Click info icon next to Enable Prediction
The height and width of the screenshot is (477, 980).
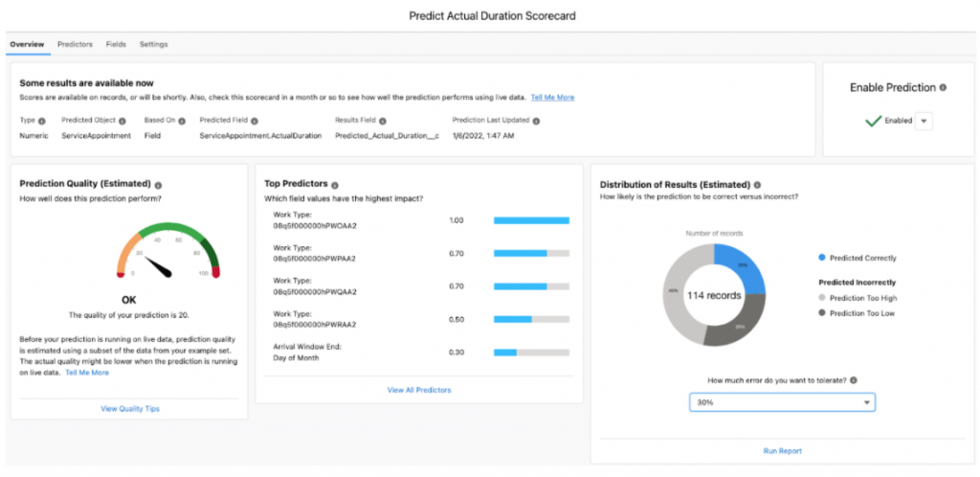pyautogui.click(x=944, y=87)
